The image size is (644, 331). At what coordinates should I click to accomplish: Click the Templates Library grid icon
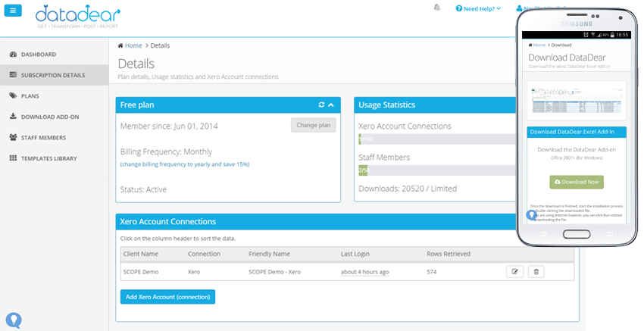pos(13,158)
